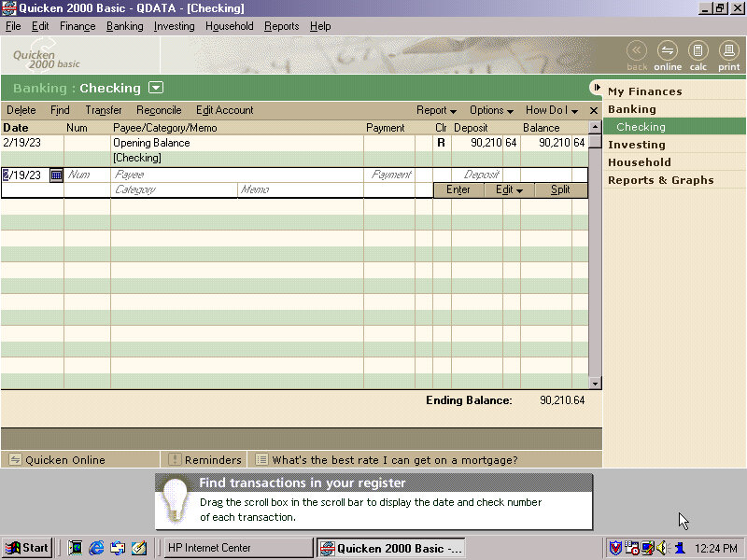This screenshot has height=560, width=747.
Task: Select Checking in the side navigation
Action: (x=641, y=127)
